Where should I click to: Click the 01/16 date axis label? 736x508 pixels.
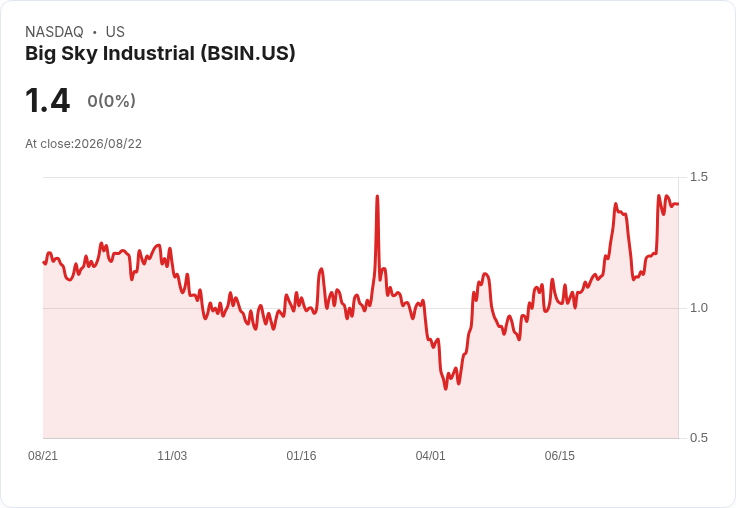(301, 456)
